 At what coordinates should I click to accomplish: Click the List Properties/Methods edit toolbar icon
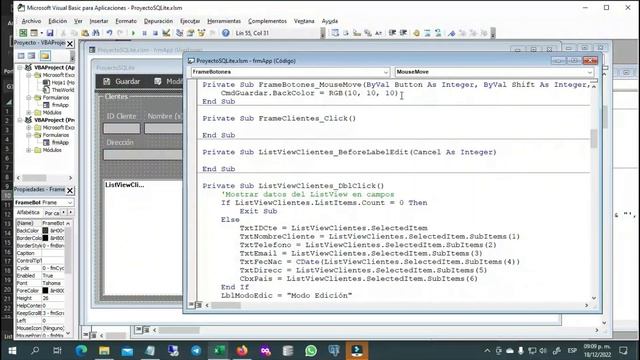pos(335,33)
